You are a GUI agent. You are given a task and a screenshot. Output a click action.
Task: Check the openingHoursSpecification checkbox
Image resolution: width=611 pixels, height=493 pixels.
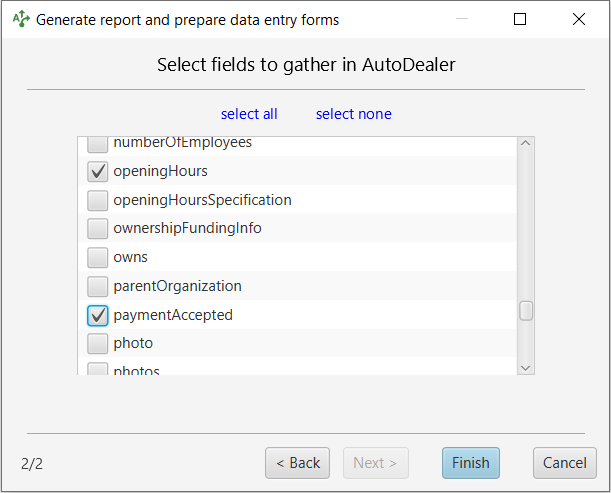point(97,200)
